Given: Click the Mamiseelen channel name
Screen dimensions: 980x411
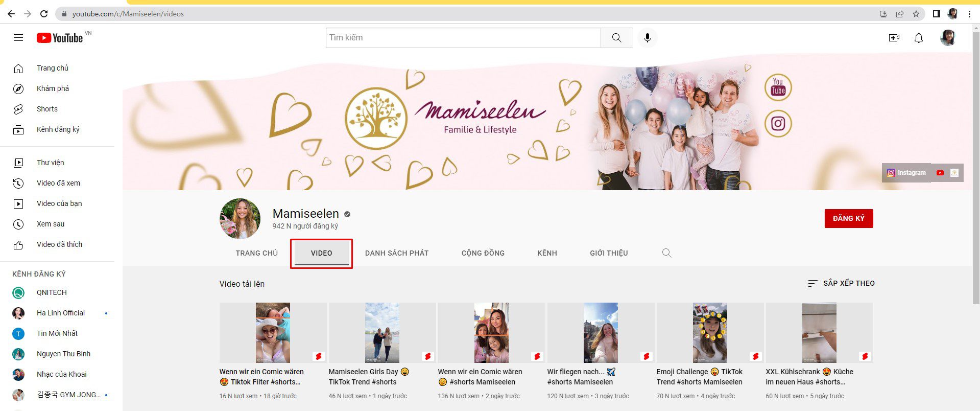Looking at the screenshot, I should point(305,214).
